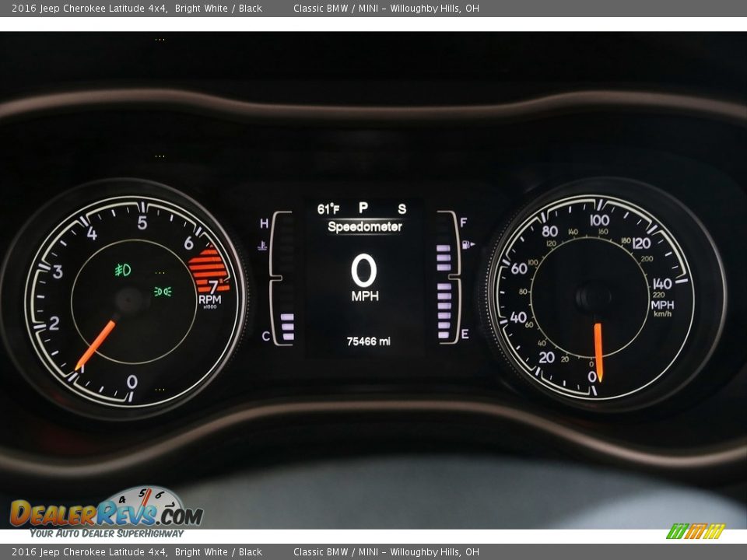Click the 'H' hot temperature label
747x560 pixels.
coord(264,223)
